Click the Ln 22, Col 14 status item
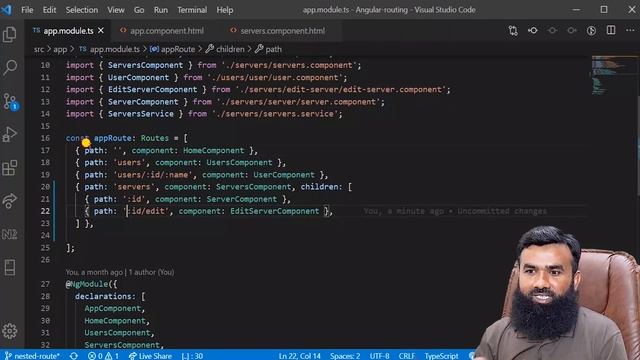The height and width of the screenshot is (360, 640). [x=299, y=356]
